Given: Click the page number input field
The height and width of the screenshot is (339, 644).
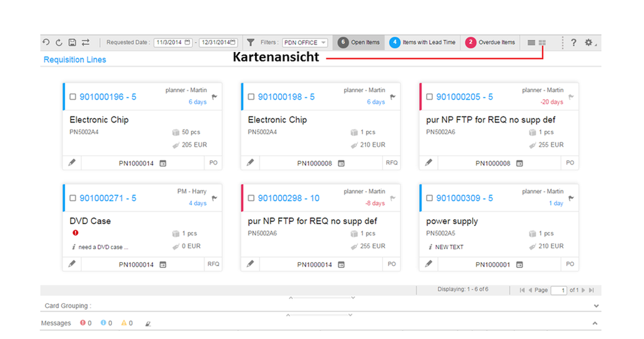Looking at the screenshot, I should click(x=558, y=290).
